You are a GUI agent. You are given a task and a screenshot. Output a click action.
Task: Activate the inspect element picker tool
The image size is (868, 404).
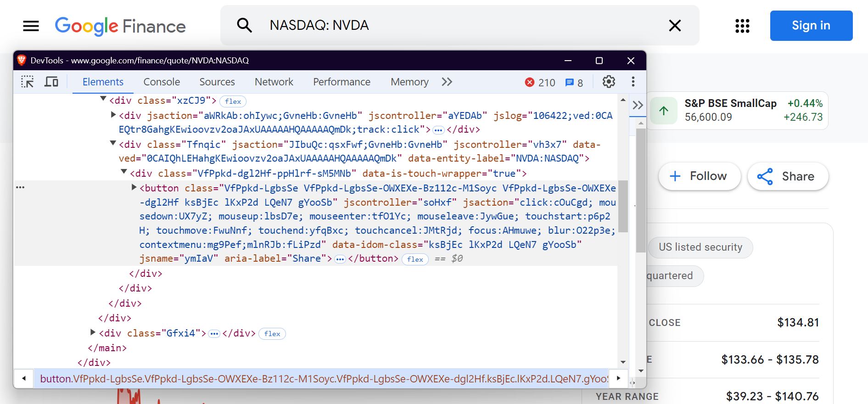tap(28, 82)
